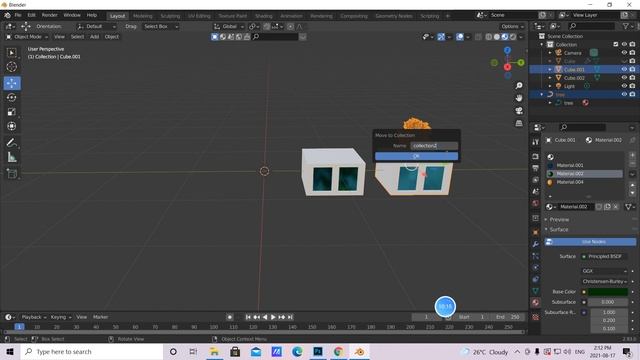Click Jump to End playback button
Screen dimensions: 640x360
click(290, 317)
